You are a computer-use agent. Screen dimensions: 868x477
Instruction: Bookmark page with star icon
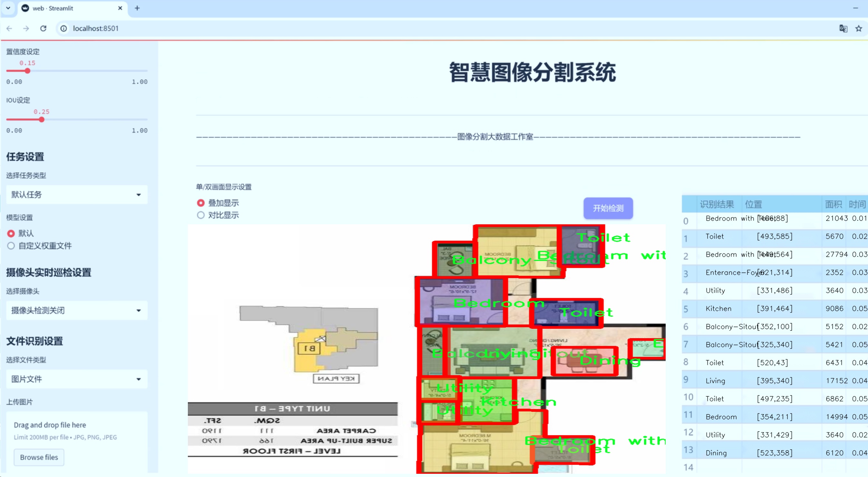[x=859, y=29]
